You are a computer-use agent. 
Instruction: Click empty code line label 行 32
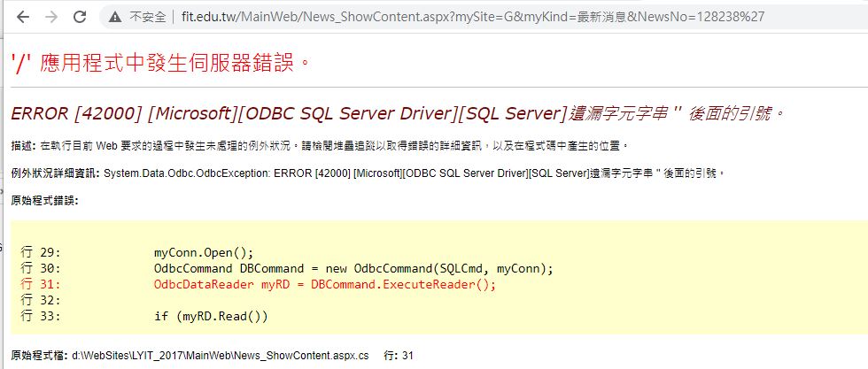(x=40, y=300)
